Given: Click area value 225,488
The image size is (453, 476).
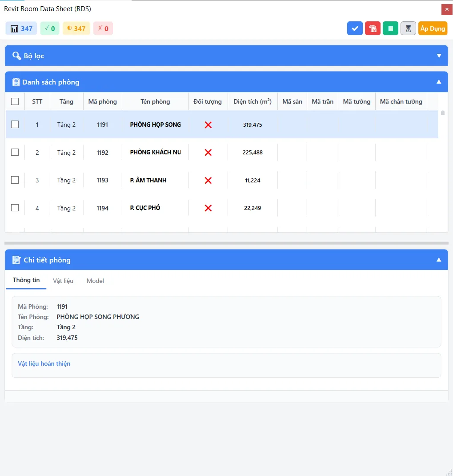Looking at the screenshot, I should (x=253, y=153).
